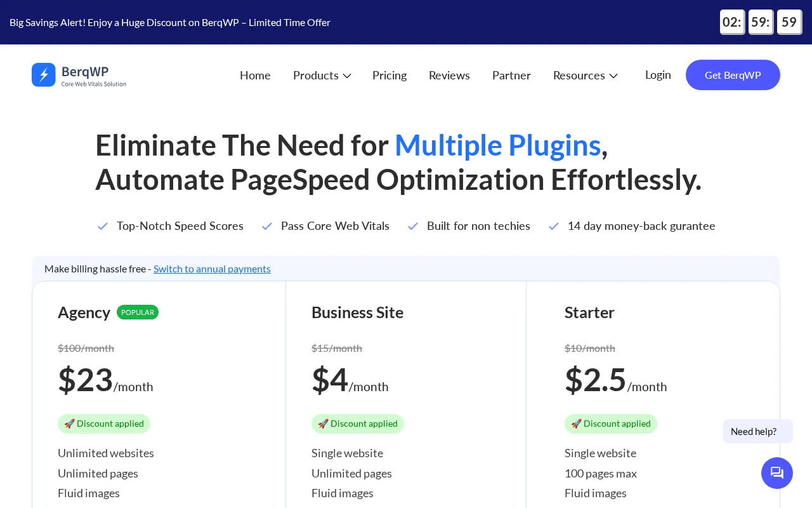
Task: Click Discount applied badge under Starter
Action: (x=611, y=424)
